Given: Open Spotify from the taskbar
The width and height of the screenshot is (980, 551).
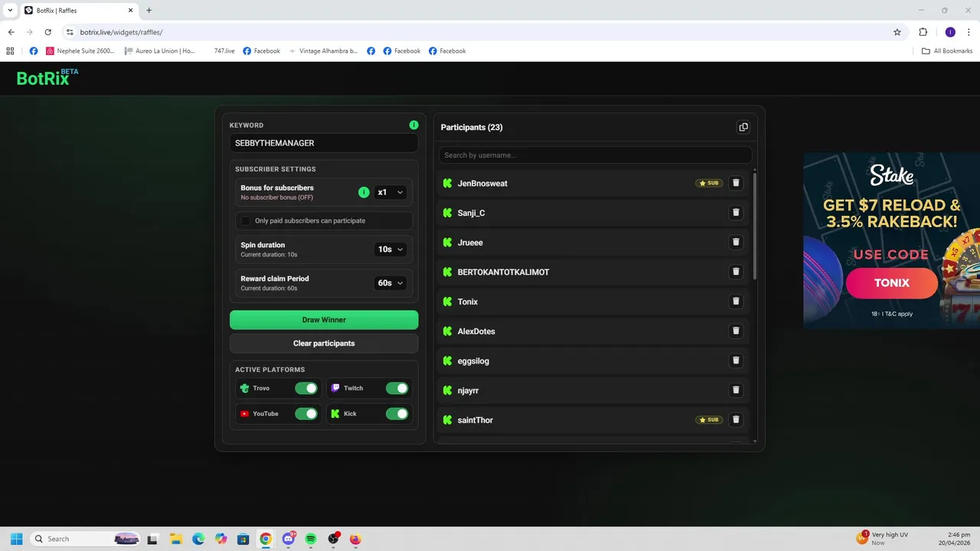Looking at the screenshot, I should click(311, 539).
